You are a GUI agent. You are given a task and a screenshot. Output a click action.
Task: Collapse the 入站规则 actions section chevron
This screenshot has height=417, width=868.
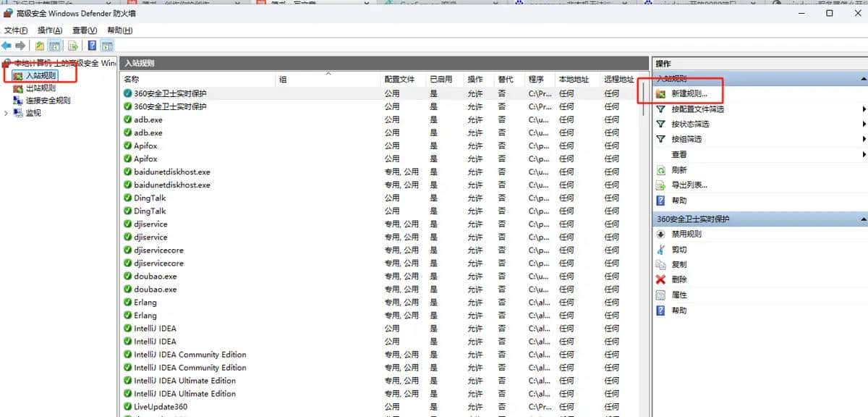point(863,78)
